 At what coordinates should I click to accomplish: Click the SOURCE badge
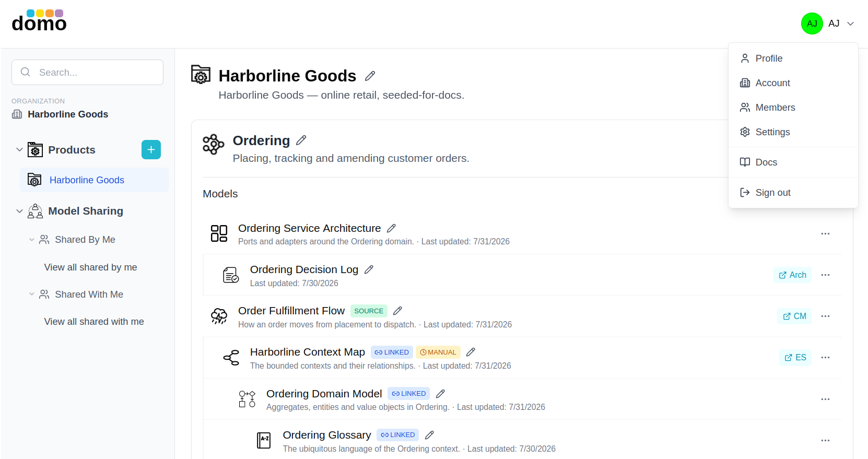[x=369, y=311]
